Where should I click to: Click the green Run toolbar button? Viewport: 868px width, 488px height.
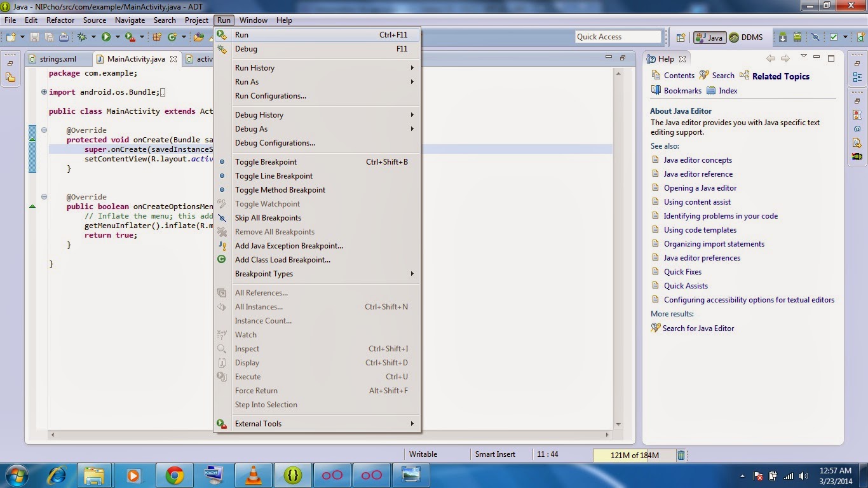click(106, 37)
